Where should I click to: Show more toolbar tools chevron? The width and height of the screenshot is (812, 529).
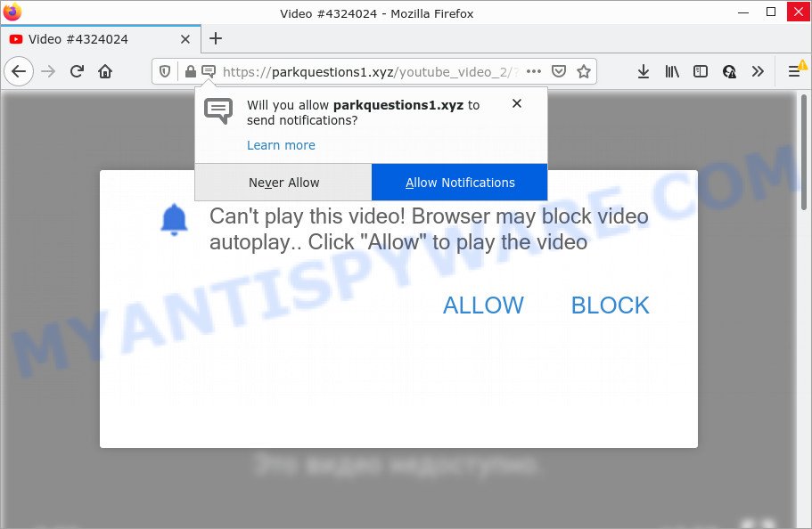[758, 71]
